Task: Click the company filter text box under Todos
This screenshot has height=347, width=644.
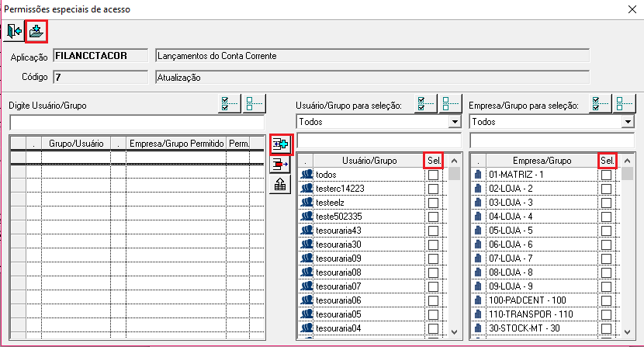Action: pos(552,141)
